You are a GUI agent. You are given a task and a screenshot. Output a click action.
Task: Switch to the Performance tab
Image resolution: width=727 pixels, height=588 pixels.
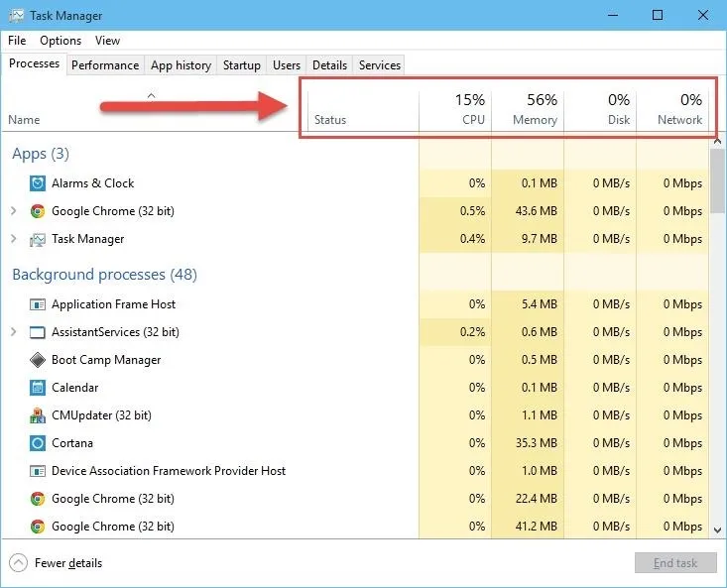click(105, 65)
